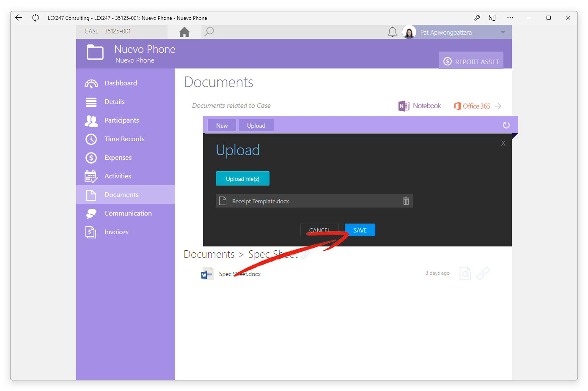Click the SAVE button

click(x=360, y=230)
